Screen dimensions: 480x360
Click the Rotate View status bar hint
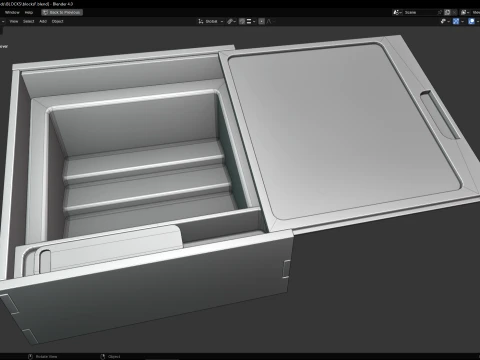42,357
